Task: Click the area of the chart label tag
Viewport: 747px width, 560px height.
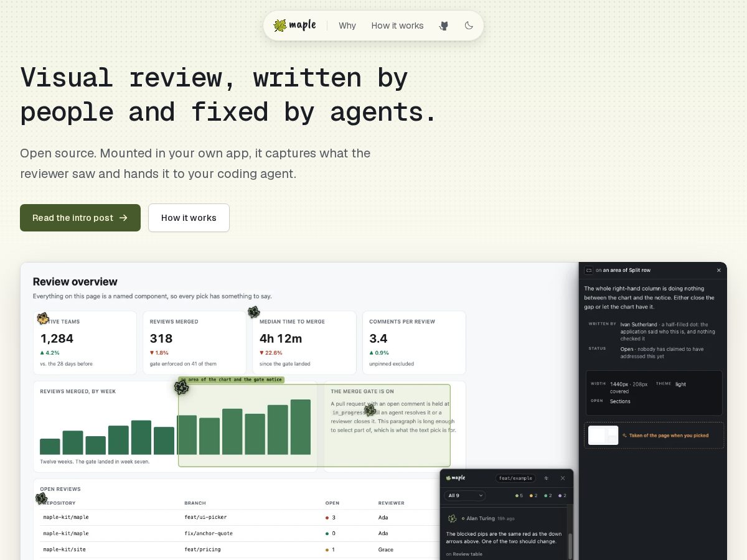Action: pyautogui.click(x=231, y=380)
